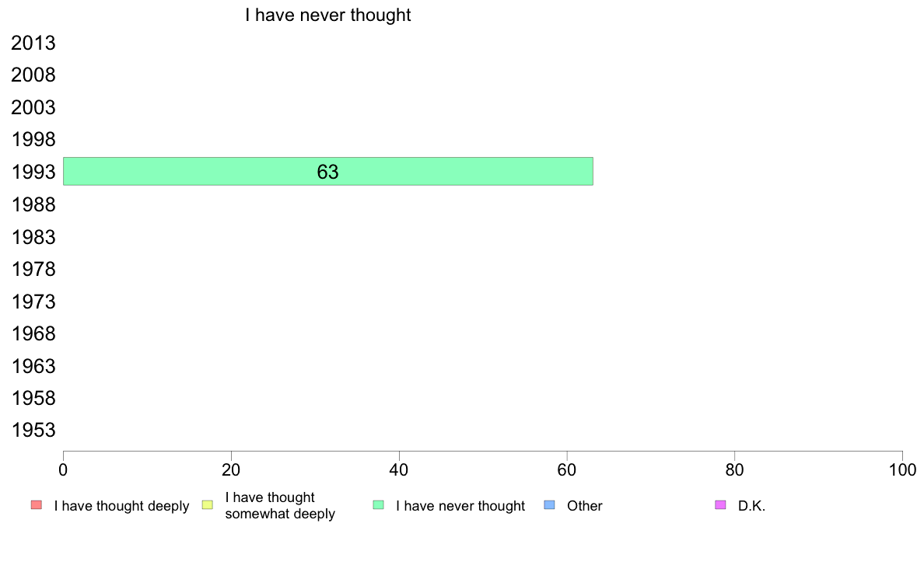The width and height of the screenshot is (924, 572).
Task: Click the red 'I have thought deeply' swatch
Action: click(x=37, y=505)
